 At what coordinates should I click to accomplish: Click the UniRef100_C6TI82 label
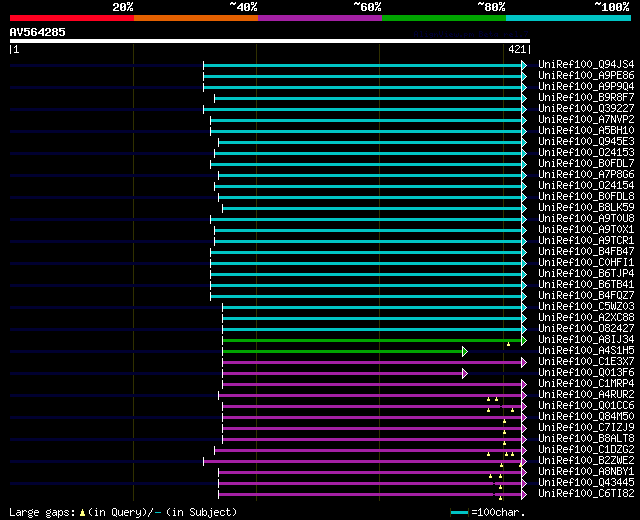[586, 494]
